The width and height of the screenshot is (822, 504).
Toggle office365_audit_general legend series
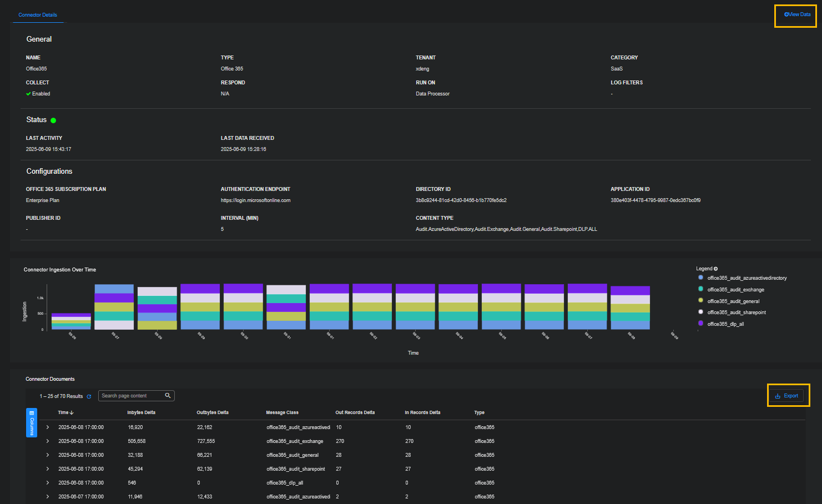(x=733, y=301)
